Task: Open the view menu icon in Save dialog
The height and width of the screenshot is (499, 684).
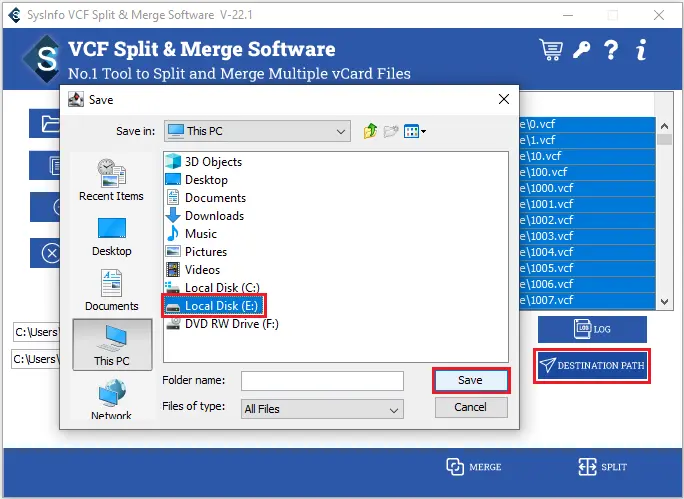Action: [x=415, y=131]
